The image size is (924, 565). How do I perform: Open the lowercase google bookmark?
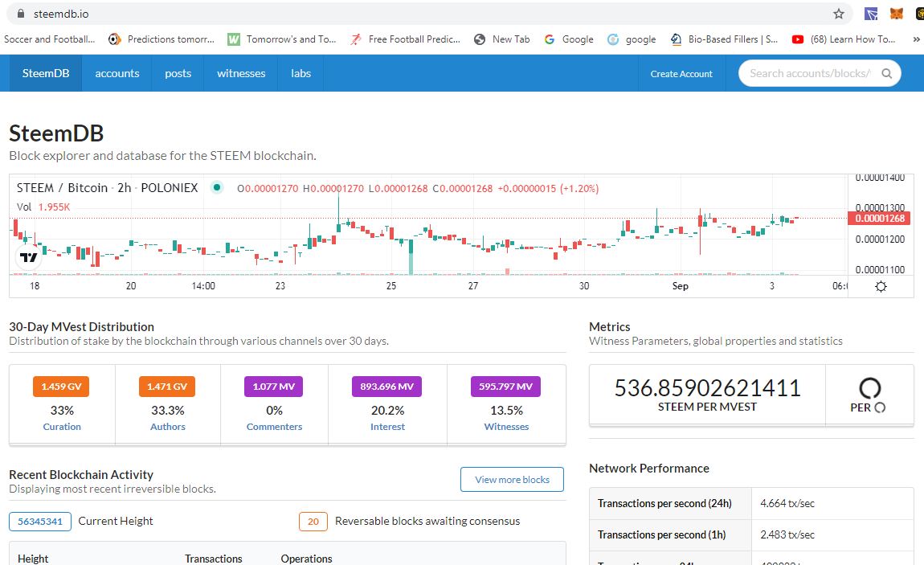(632, 39)
